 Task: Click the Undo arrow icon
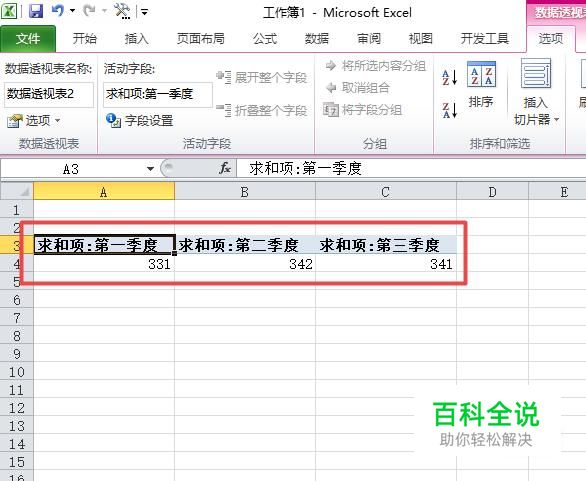pyautogui.click(x=58, y=10)
